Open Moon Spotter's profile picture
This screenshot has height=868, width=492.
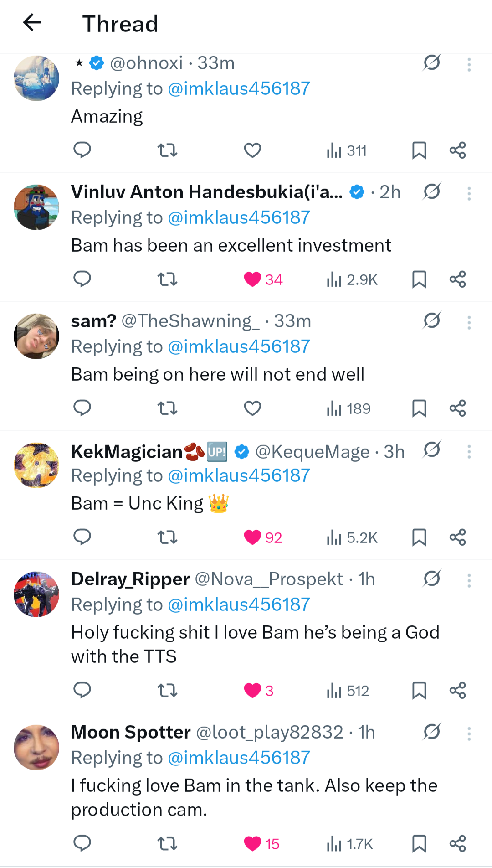[x=36, y=748]
